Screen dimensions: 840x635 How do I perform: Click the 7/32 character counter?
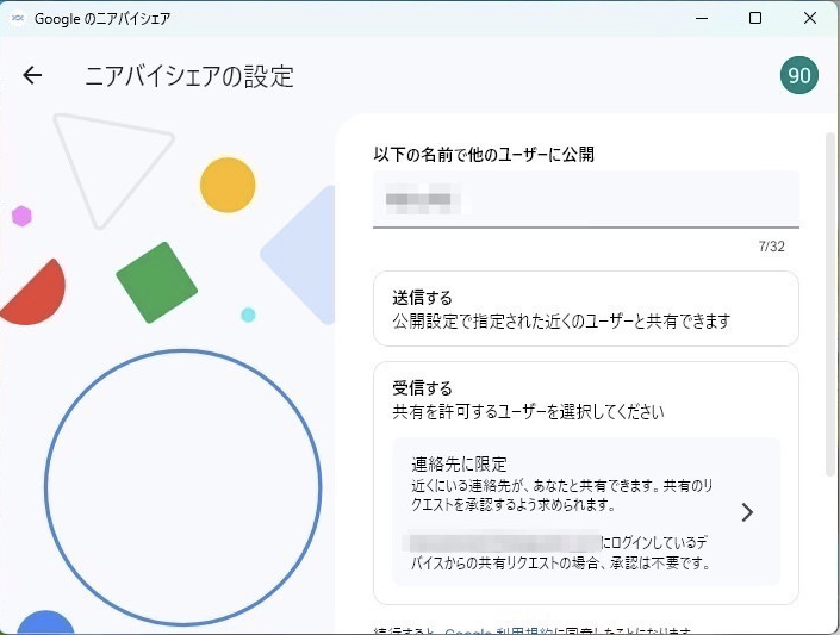[x=771, y=246]
